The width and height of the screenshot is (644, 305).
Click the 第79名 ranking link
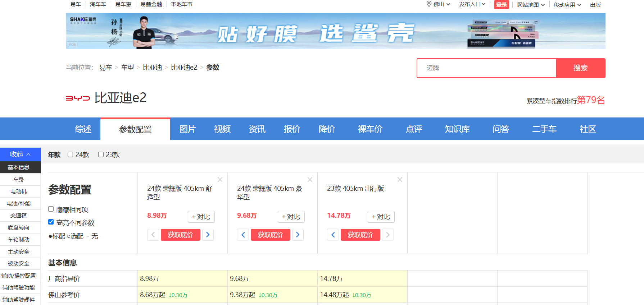click(591, 100)
